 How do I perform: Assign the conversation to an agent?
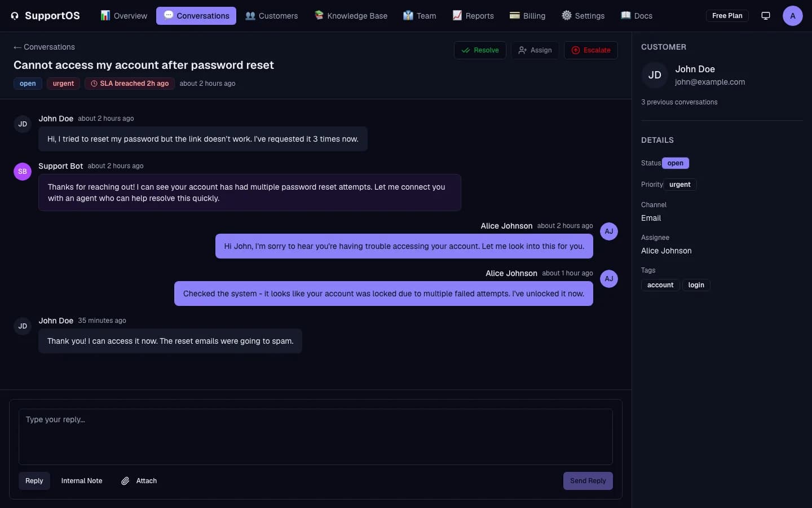(535, 50)
